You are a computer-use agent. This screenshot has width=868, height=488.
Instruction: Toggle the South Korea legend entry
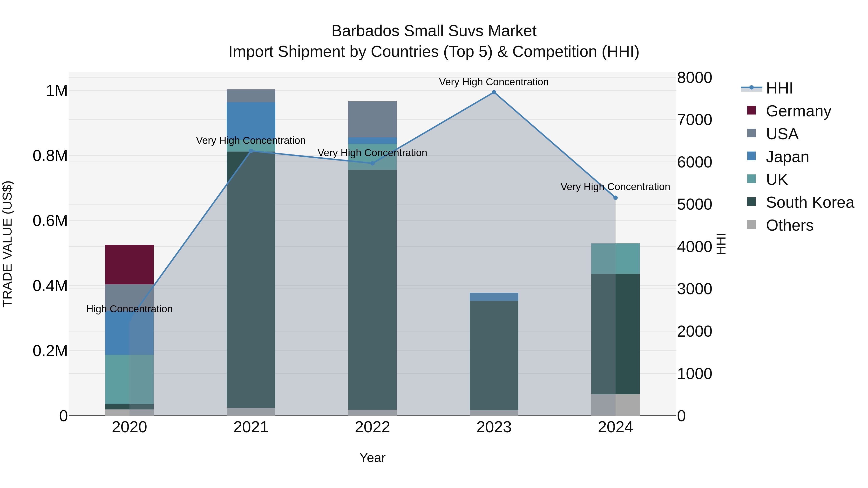point(800,202)
